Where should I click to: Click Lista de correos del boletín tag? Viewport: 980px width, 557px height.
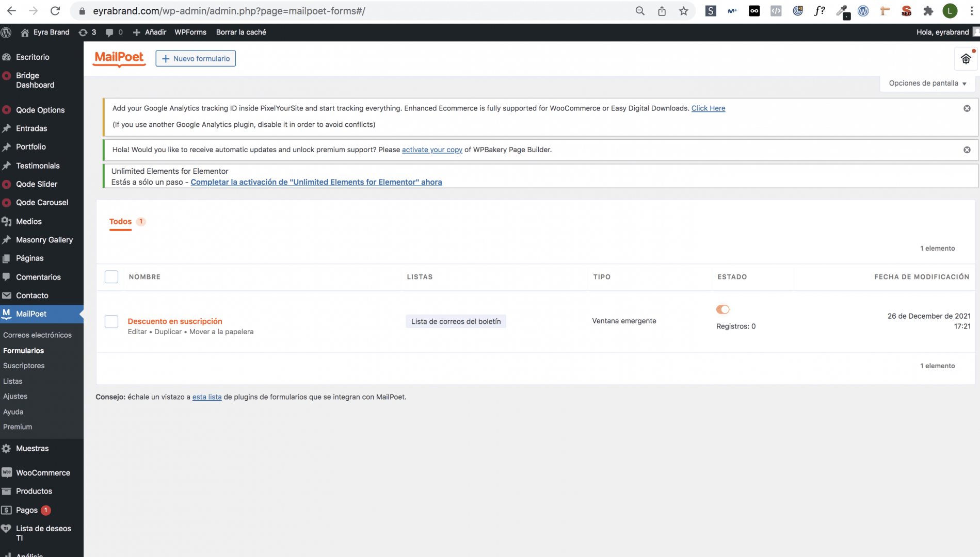[x=456, y=321]
